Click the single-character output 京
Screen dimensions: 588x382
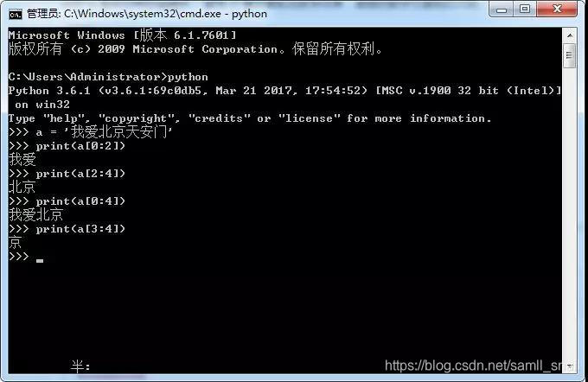pyautogui.click(x=15, y=243)
